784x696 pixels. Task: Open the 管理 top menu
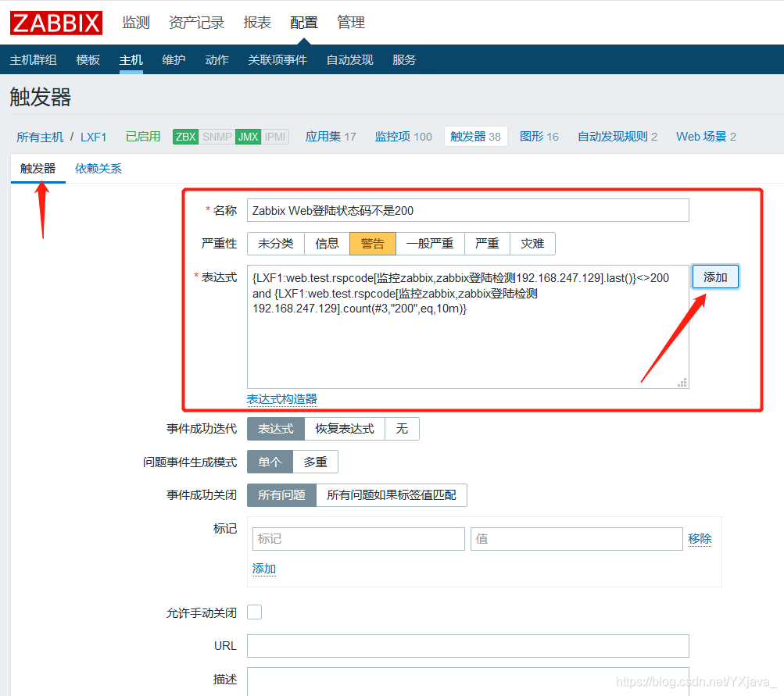click(x=351, y=23)
